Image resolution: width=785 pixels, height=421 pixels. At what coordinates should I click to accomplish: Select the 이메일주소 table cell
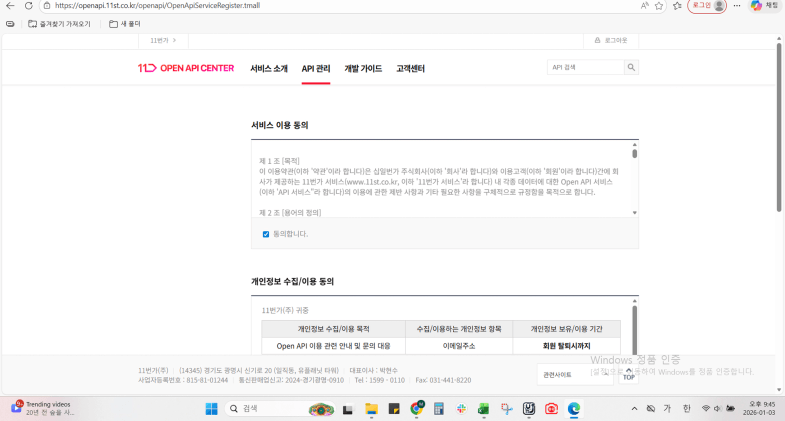coord(459,346)
